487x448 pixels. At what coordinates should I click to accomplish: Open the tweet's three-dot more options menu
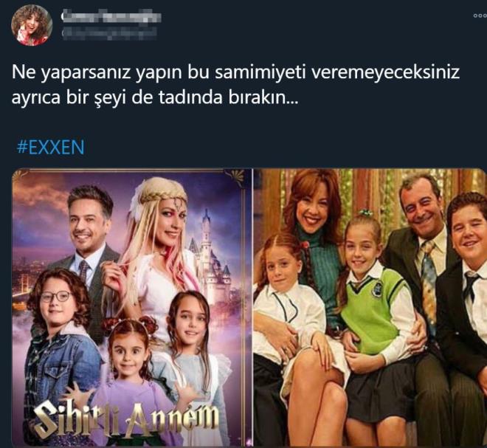(480, 15)
